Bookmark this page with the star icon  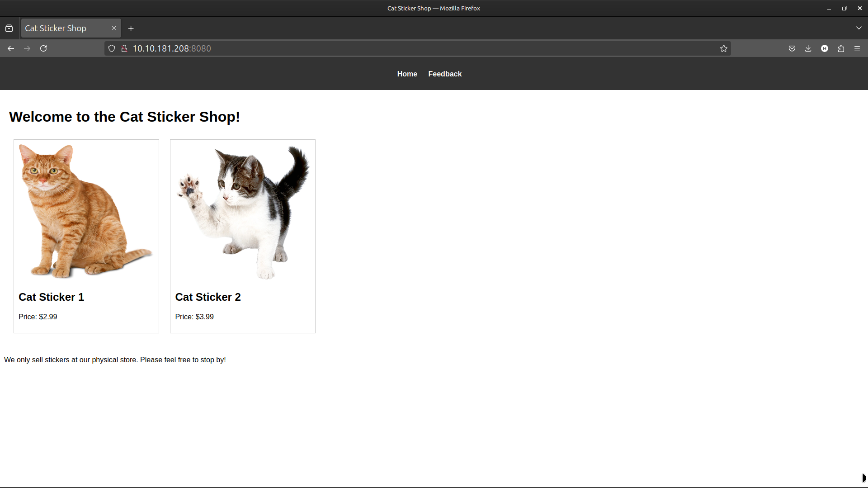(x=723, y=48)
